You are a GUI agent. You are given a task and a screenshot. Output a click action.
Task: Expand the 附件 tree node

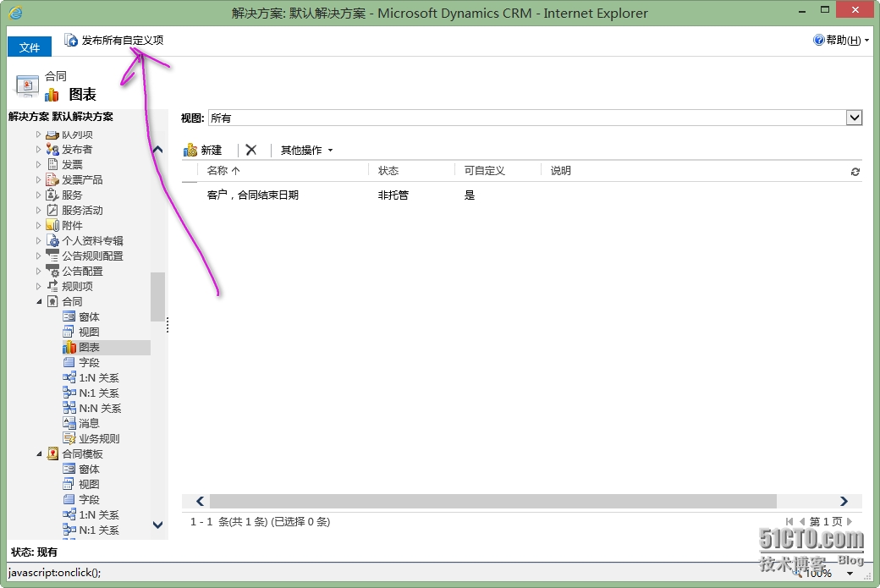[38, 225]
